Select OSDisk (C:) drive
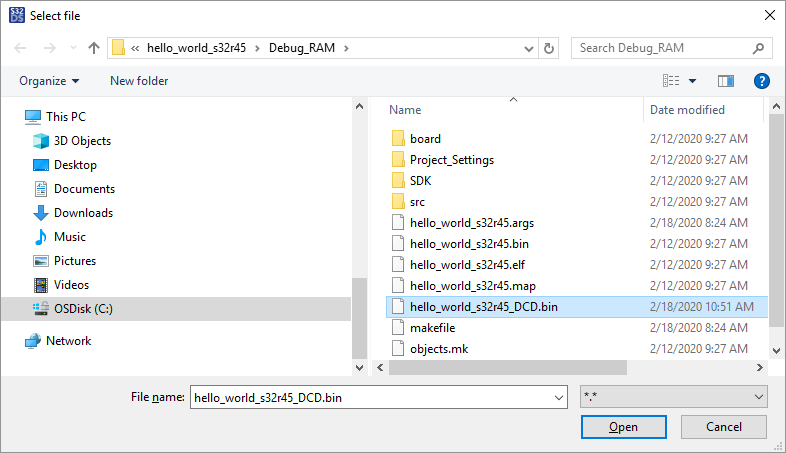This screenshot has height=453, width=786. (176, 309)
